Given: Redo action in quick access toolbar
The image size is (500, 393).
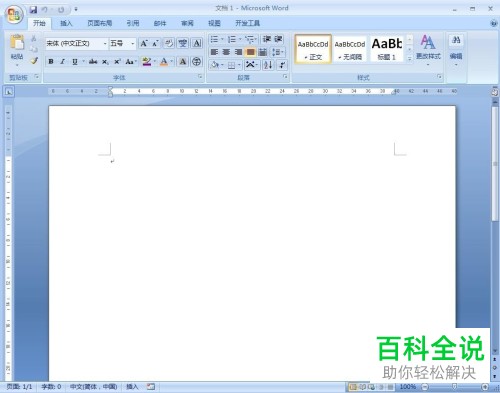Looking at the screenshot, I should [x=61, y=10].
